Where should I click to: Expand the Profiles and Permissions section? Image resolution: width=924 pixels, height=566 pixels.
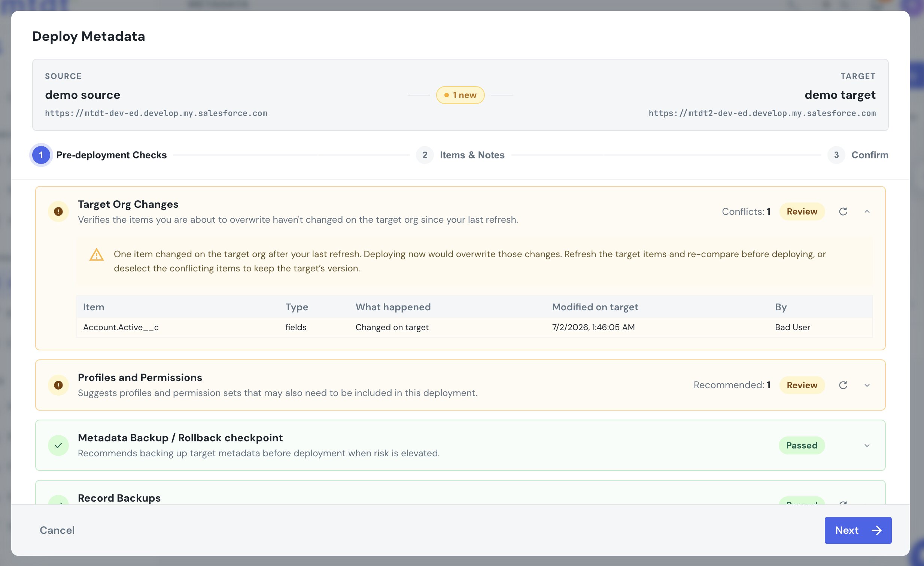click(867, 385)
